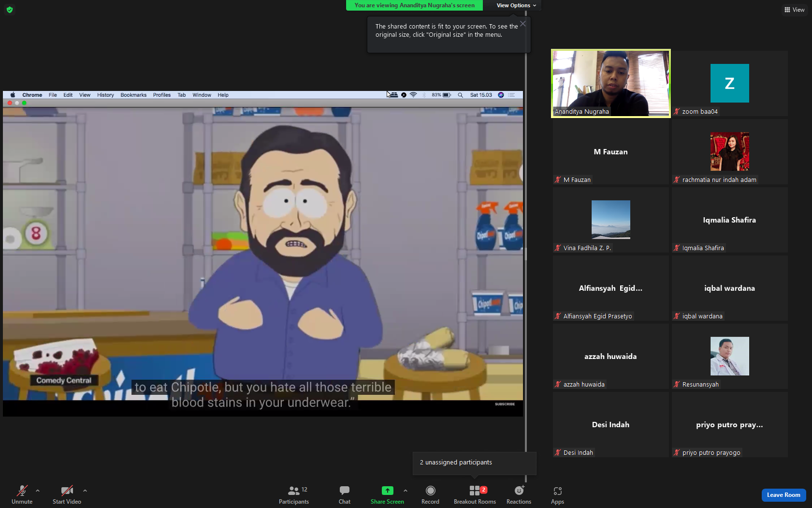Click the muted mic icon on iqbal wardana
This screenshot has height=508, width=812.
pos(677,316)
